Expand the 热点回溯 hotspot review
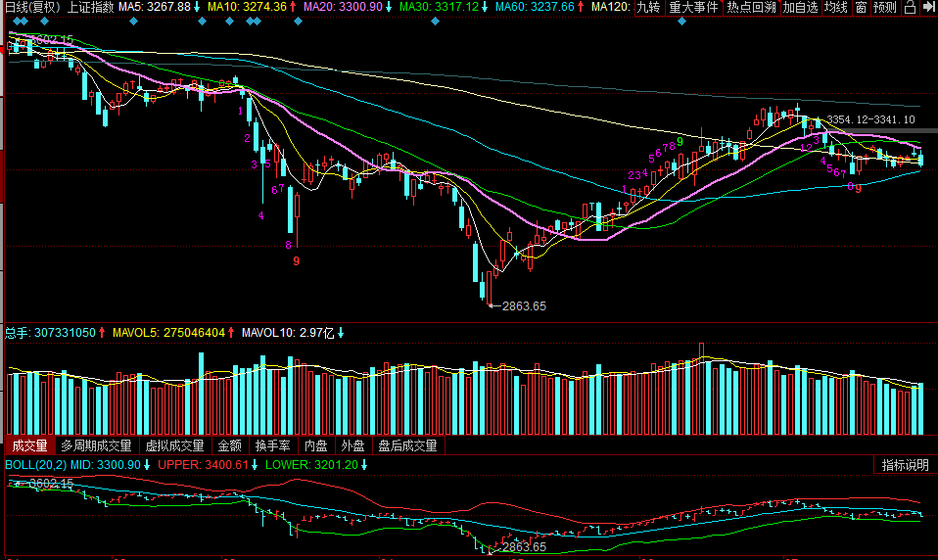This screenshot has width=938, height=560. [x=751, y=8]
